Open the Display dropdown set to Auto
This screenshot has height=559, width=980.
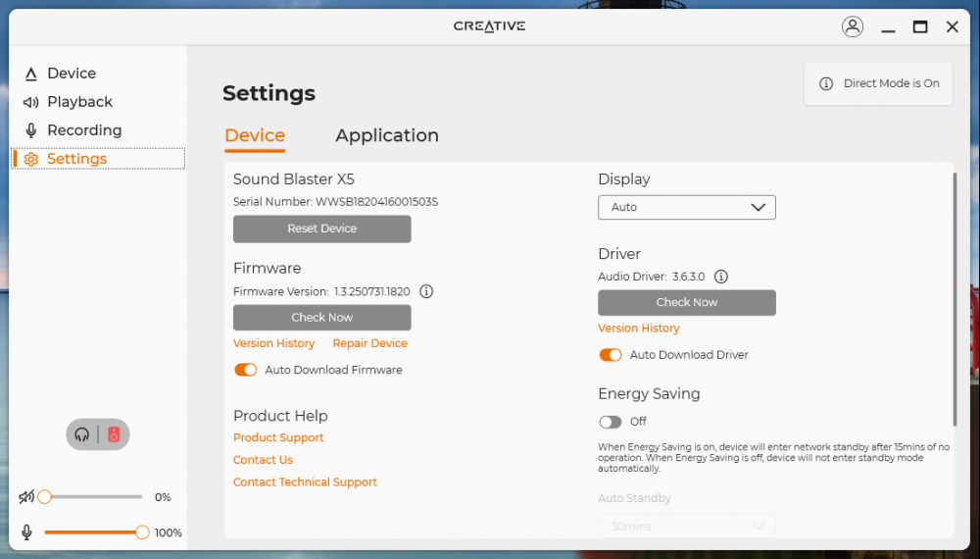pyautogui.click(x=686, y=207)
